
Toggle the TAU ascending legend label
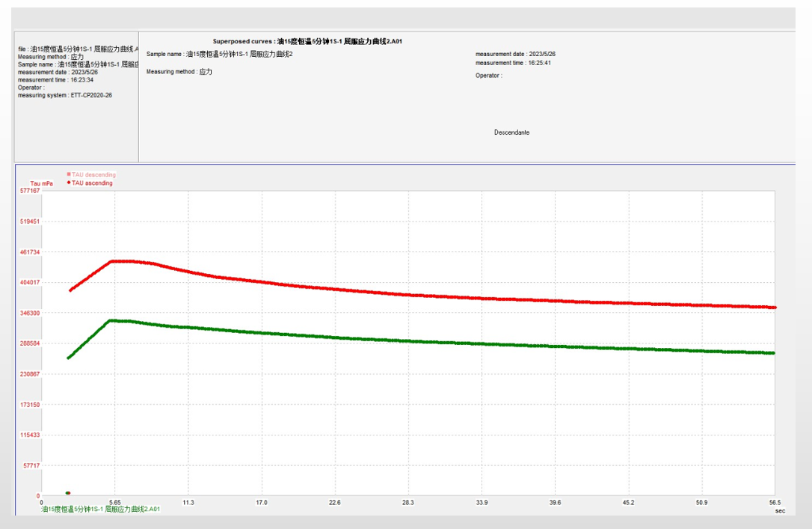pos(92,183)
